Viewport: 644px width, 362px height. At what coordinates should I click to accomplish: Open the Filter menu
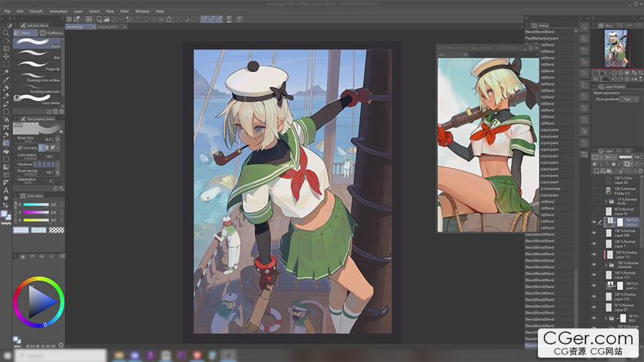click(124, 11)
